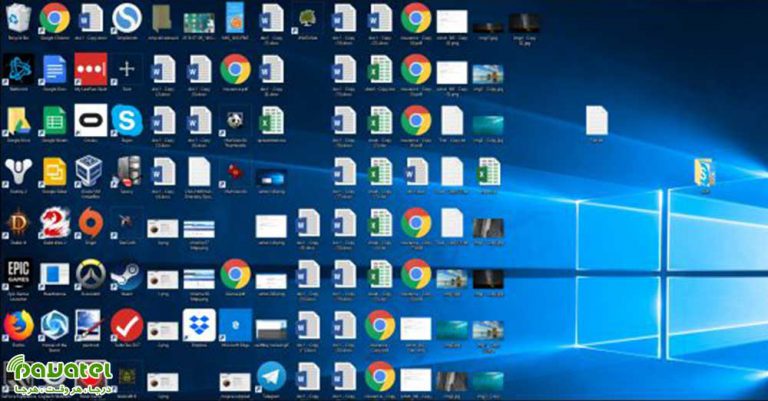The width and height of the screenshot is (768, 401).
Task: Open the green Google Sheets shortcut
Action: click(x=54, y=121)
